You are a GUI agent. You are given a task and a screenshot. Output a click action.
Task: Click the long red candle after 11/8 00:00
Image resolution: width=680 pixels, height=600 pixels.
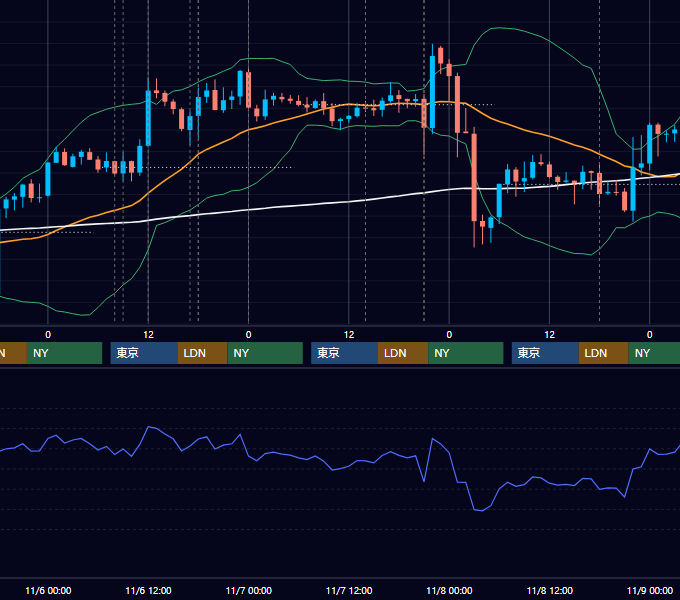(474, 178)
